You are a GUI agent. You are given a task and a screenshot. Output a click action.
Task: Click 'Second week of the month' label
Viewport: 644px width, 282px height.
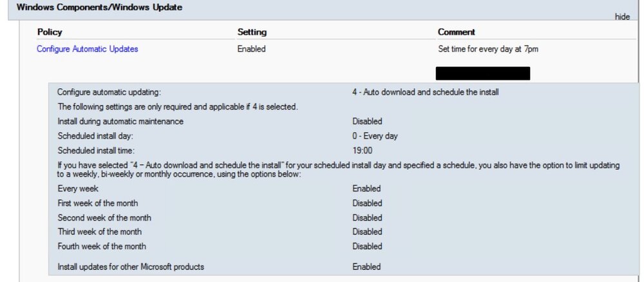click(x=104, y=218)
